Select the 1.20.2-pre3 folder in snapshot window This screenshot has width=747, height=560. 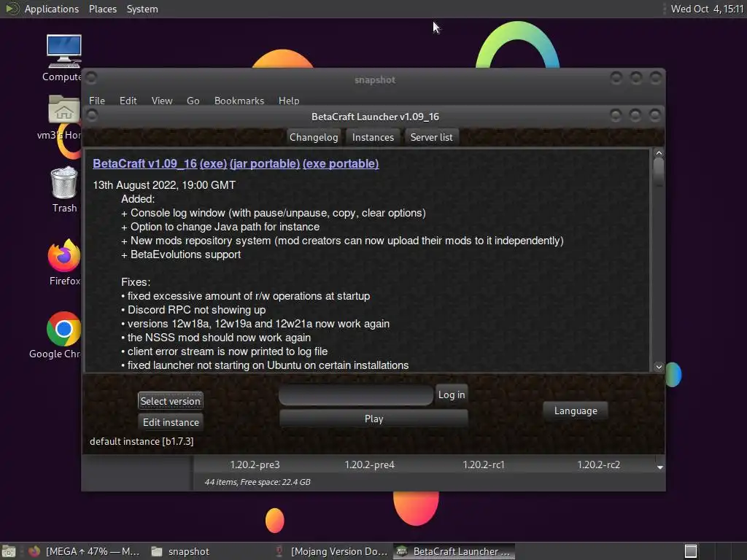tap(255, 464)
